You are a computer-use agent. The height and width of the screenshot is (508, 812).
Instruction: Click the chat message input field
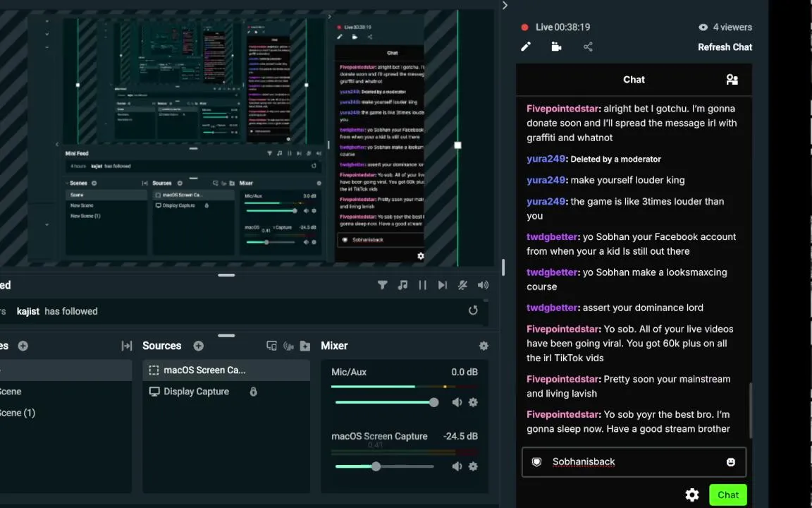634,462
